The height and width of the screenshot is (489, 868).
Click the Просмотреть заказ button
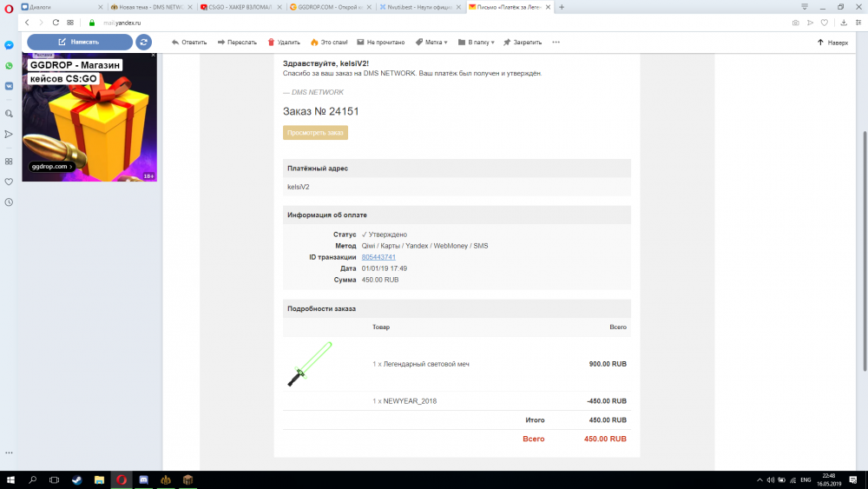point(315,133)
